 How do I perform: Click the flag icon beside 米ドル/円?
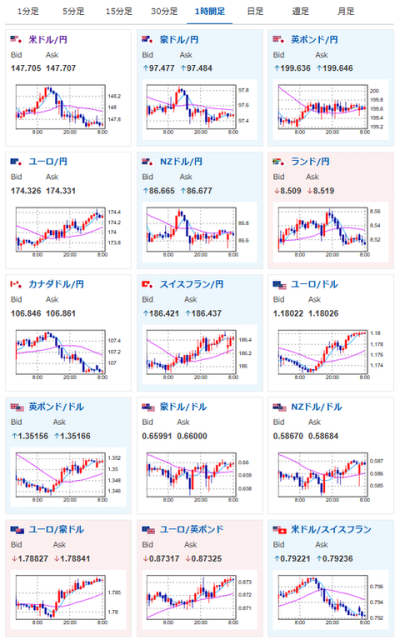tap(16, 40)
